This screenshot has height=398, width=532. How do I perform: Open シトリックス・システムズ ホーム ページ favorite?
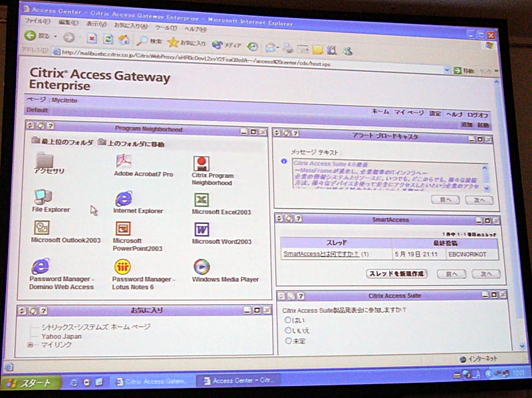(96, 327)
